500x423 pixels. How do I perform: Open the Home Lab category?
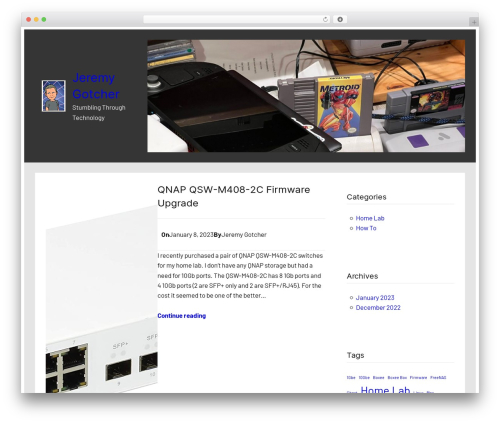(370, 218)
